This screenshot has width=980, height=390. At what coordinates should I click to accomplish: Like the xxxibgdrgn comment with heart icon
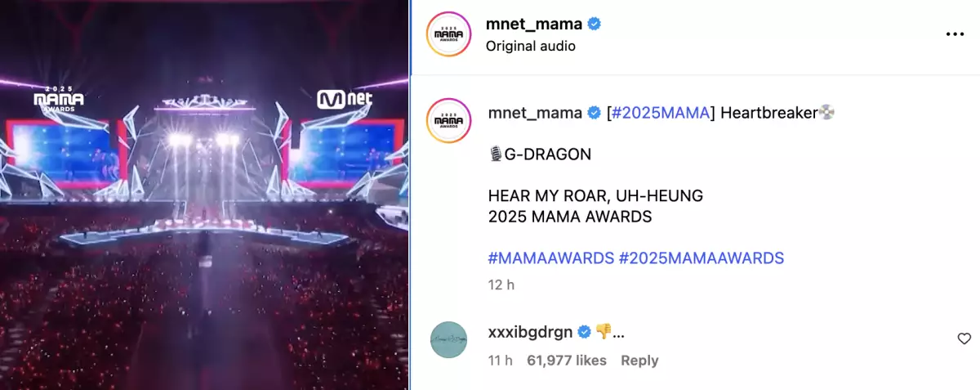(964, 338)
